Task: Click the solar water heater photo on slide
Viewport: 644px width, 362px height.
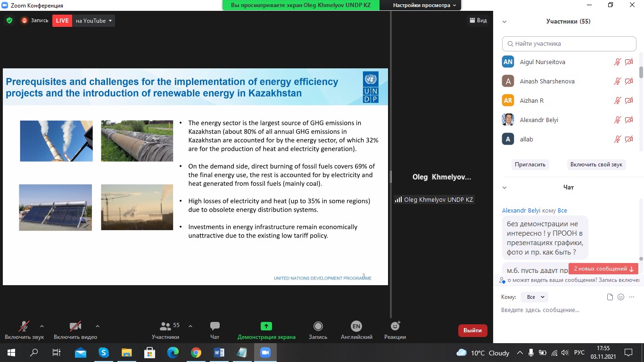Action: [x=56, y=207]
